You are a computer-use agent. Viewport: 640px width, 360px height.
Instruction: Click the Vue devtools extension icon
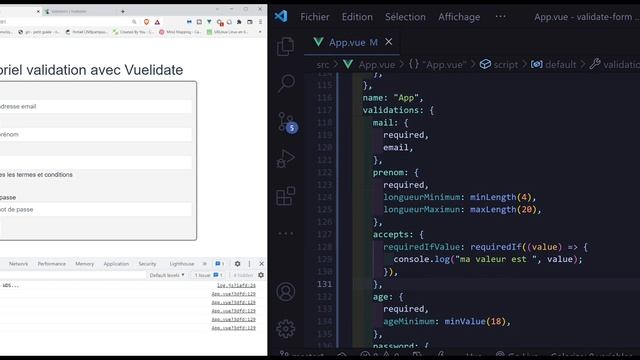tap(209, 22)
